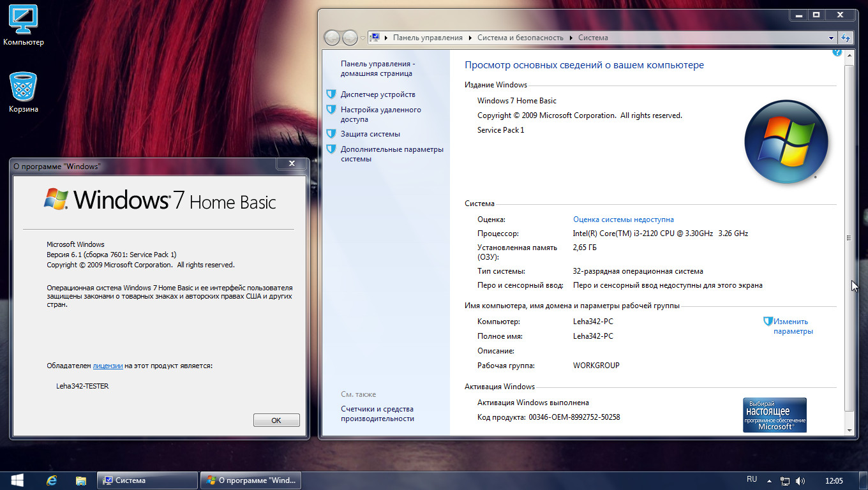This screenshot has height=490, width=868.
Task: Click the RU language indicator in the tray
Action: [752, 479]
